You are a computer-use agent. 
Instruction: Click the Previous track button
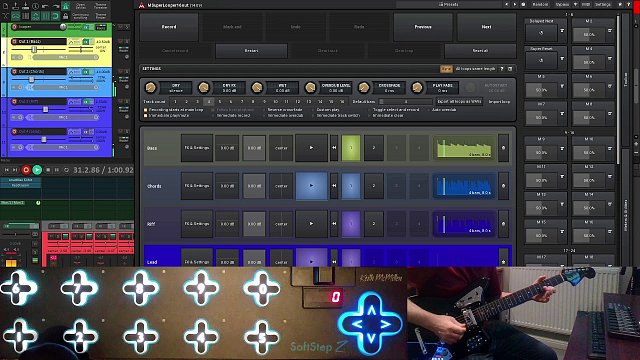click(423, 27)
